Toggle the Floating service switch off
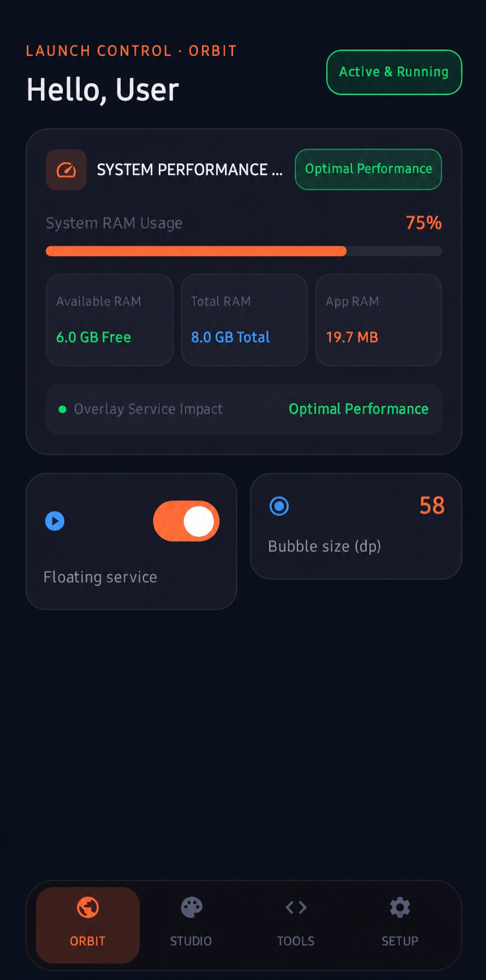This screenshot has height=980, width=486. (x=186, y=521)
